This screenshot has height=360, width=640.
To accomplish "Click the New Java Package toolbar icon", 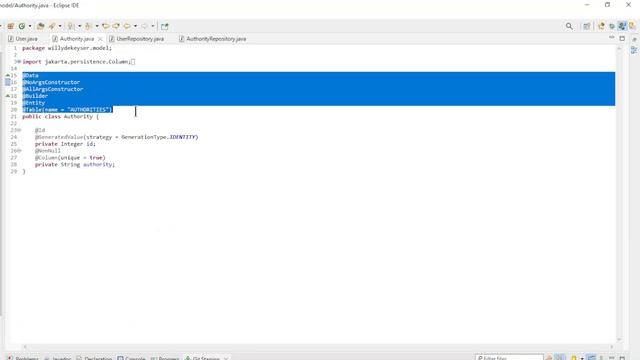I will (11, 26).
